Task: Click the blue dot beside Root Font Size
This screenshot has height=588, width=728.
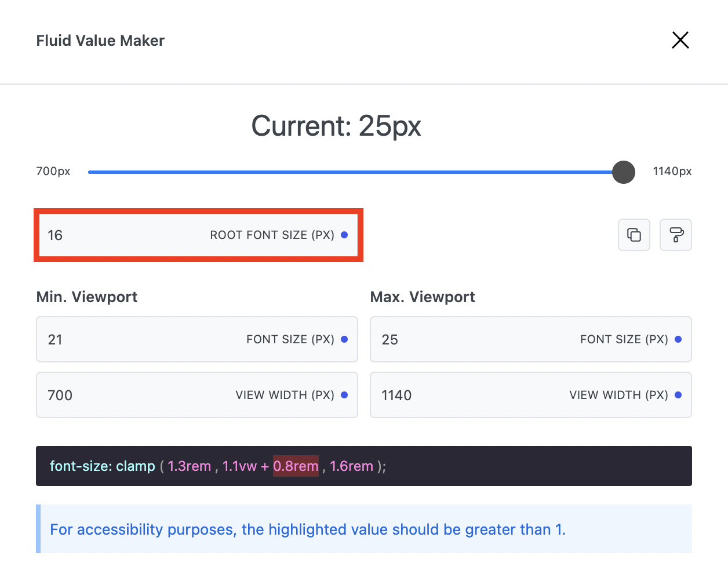Action: pyautogui.click(x=344, y=235)
